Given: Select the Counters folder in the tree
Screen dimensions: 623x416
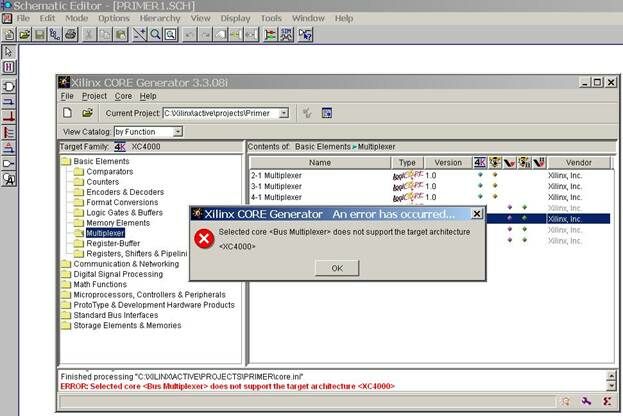Looking at the screenshot, I should tap(103, 182).
